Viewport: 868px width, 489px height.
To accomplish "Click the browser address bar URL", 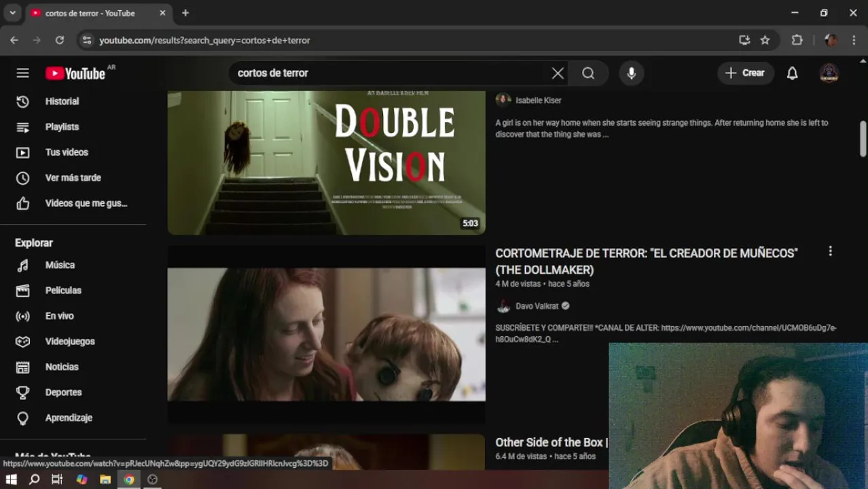I will pos(204,41).
